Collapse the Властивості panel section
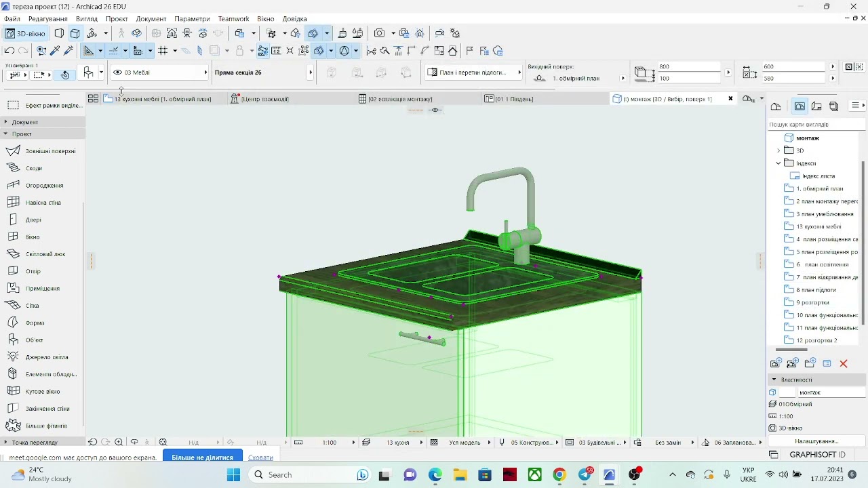Screen dimensions: 868x488 click(774, 380)
